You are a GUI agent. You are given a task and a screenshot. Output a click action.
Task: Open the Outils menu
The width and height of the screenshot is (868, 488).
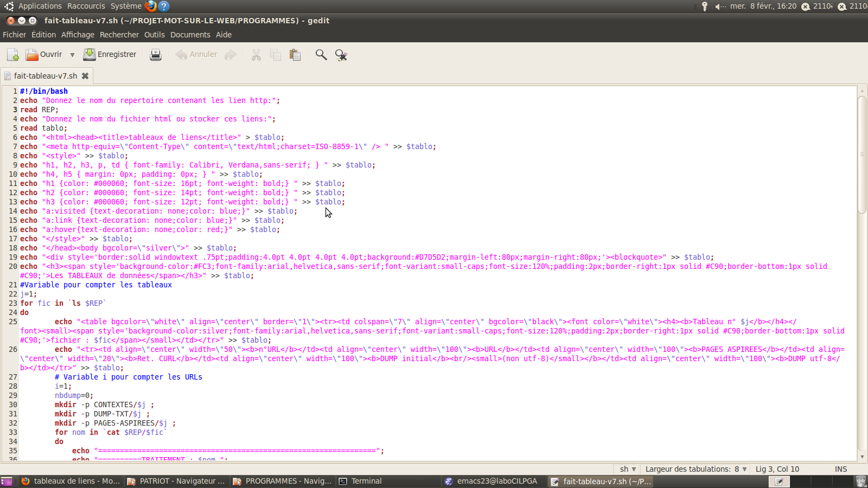(154, 35)
